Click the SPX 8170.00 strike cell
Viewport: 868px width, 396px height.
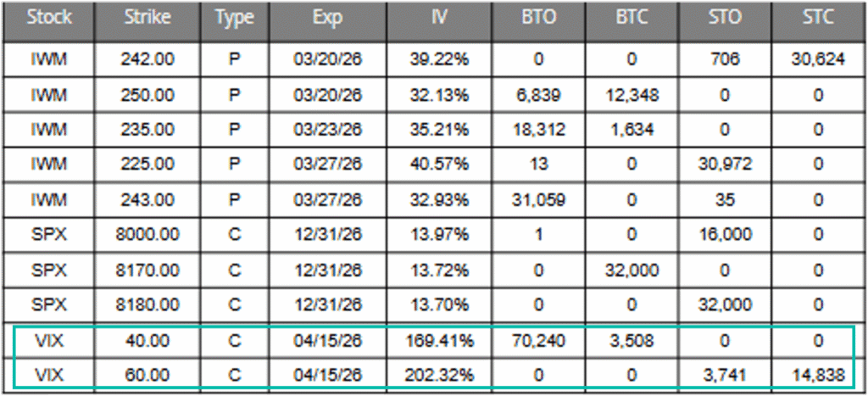tap(147, 269)
